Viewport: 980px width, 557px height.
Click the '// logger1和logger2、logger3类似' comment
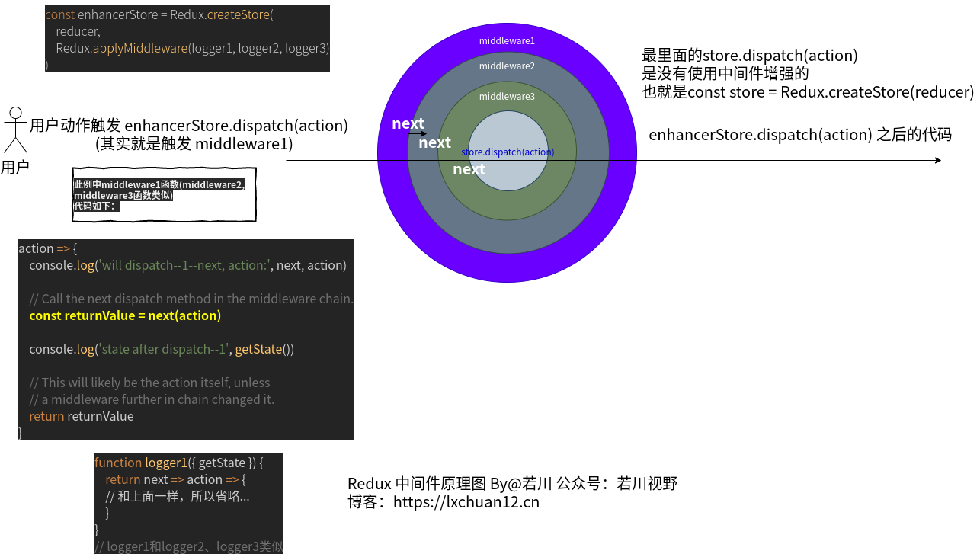point(189,546)
